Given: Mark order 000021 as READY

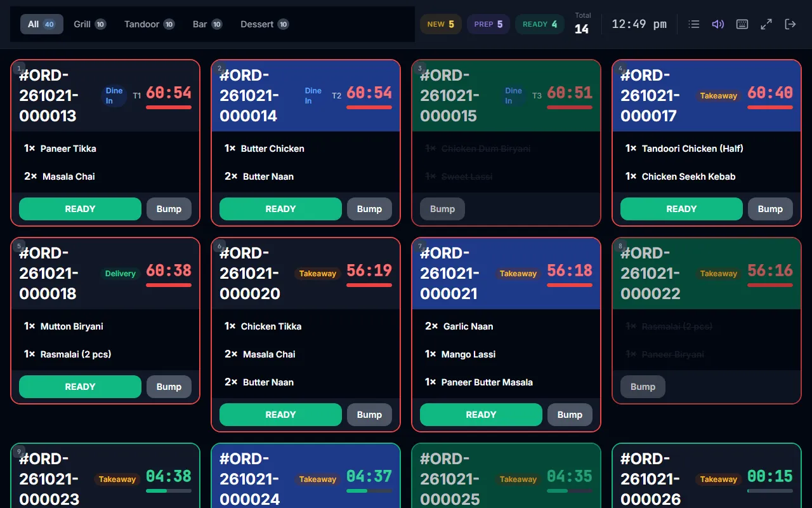Looking at the screenshot, I should pos(481,415).
